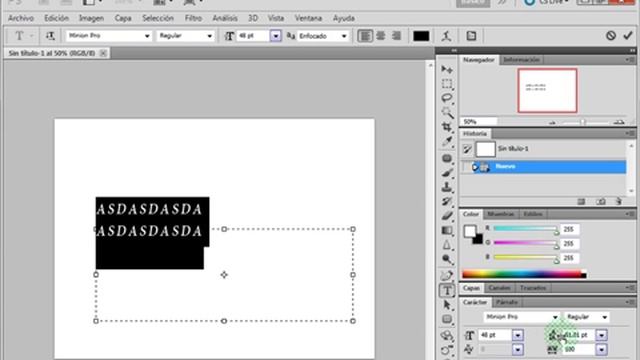Create new snapshot in Historia panel
Image resolution: width=640 pixels, height=360 pixels.
pos(601,201)
